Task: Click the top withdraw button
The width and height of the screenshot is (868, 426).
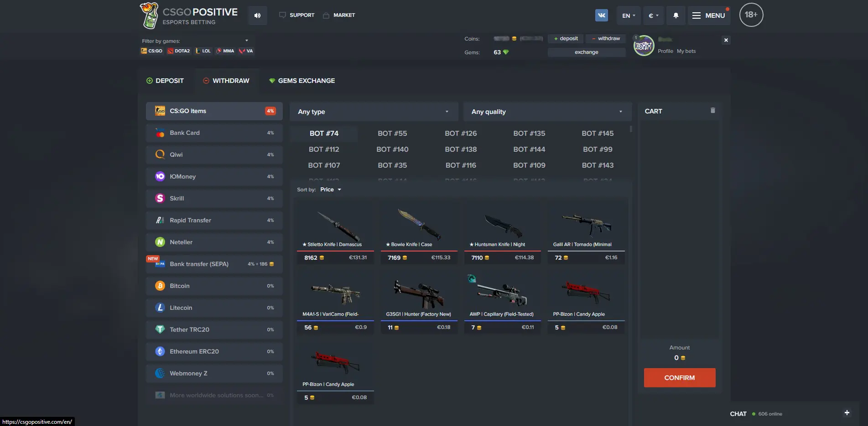Action: pyautogui.click(x=606, y=39)
